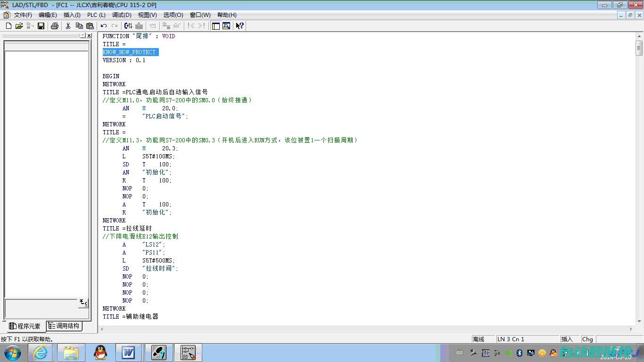Image resolution: width=644 pixels, height=362 pixels.
Task: Click the highlighted KNOW_HOW_PROTECT line
Action: pos(131,52)
